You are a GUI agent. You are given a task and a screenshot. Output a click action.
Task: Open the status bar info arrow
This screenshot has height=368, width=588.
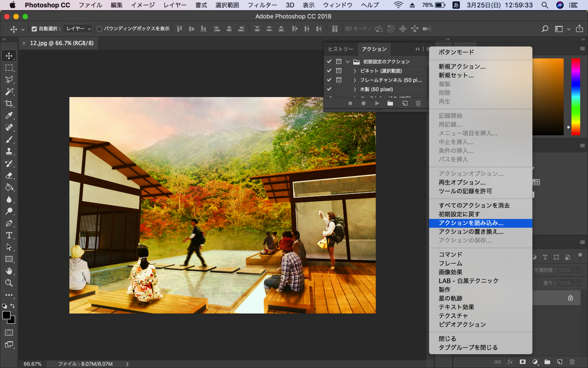(x=127, y=364)
